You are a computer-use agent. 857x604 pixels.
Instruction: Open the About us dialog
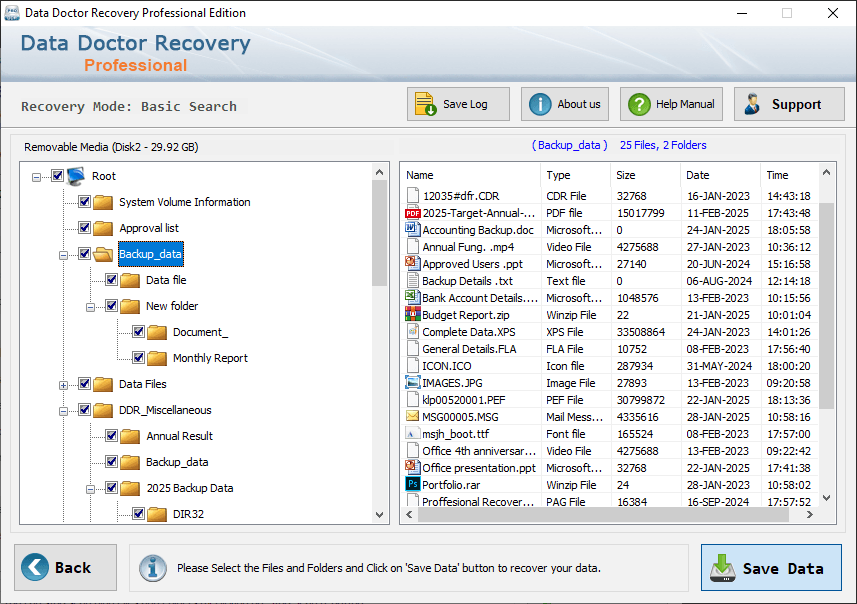(x=565, y=104)
